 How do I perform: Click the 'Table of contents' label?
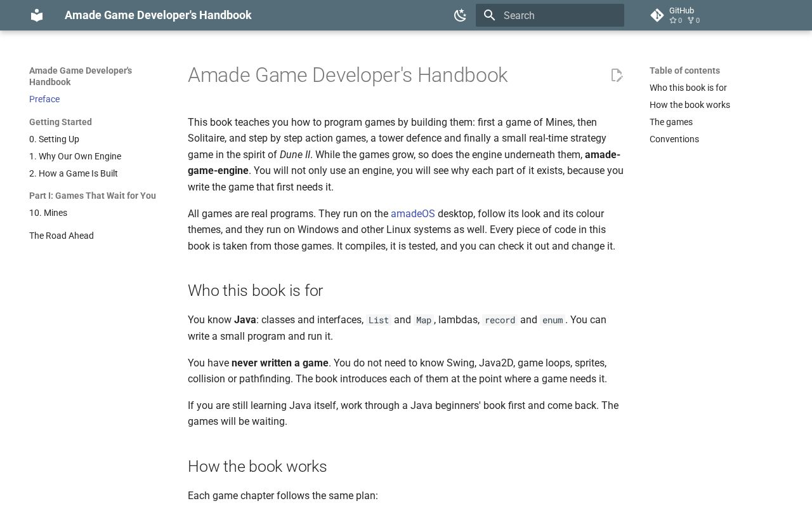coord(684,70)
